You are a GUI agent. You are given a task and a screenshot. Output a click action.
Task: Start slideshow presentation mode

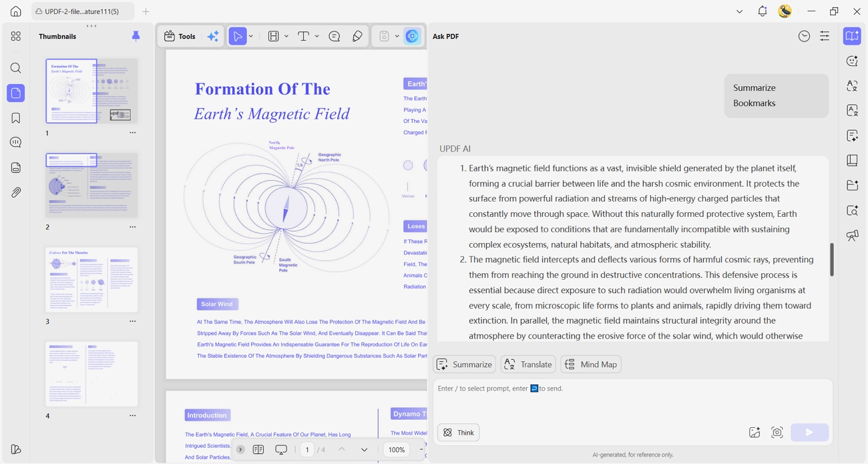[281, 450]
